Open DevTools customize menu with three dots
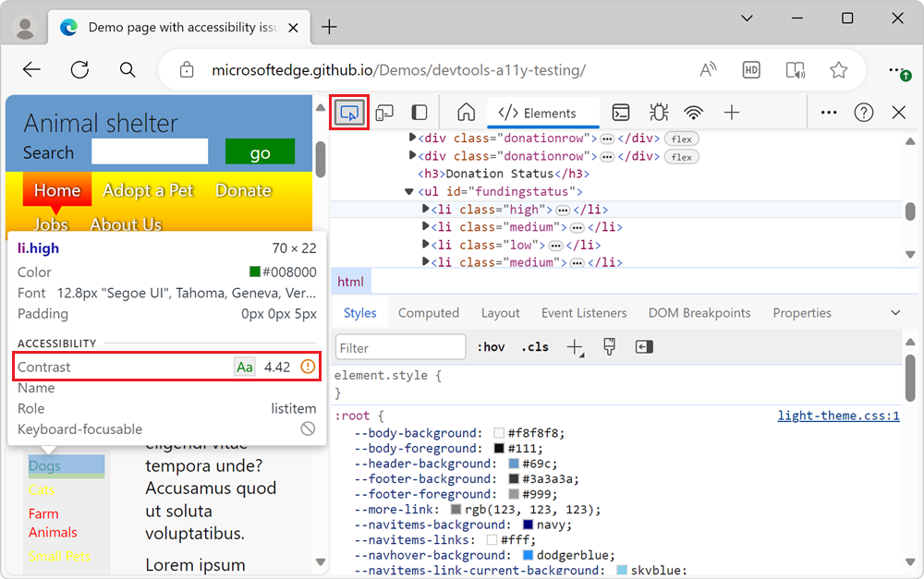924x579 pixels. 828,112
